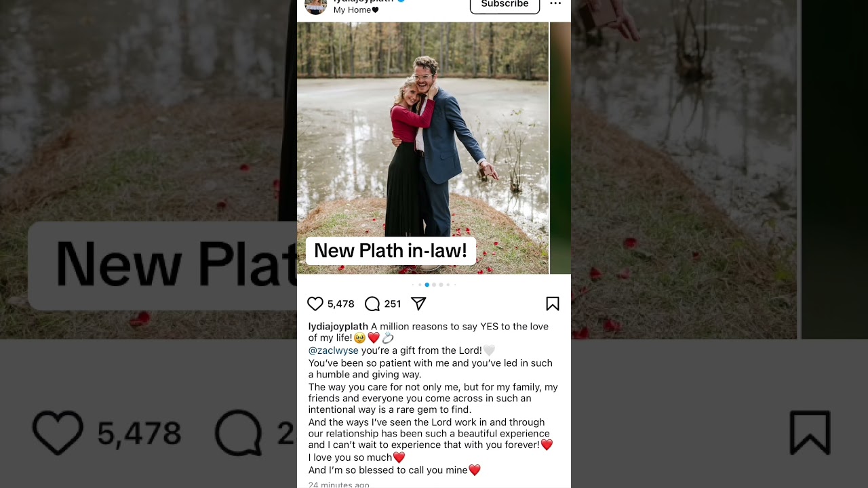Open the @zaclwyse mention link

point(333,350)
